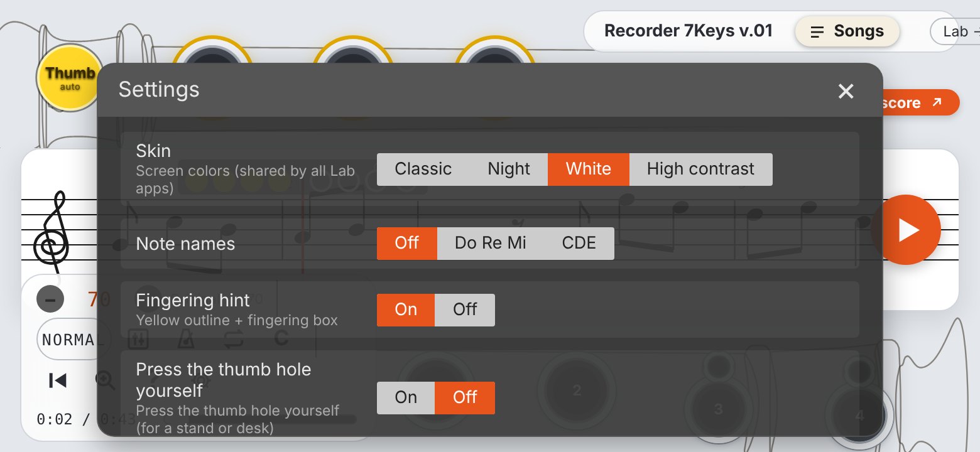Select the High contrast skin

pos(701,169)
